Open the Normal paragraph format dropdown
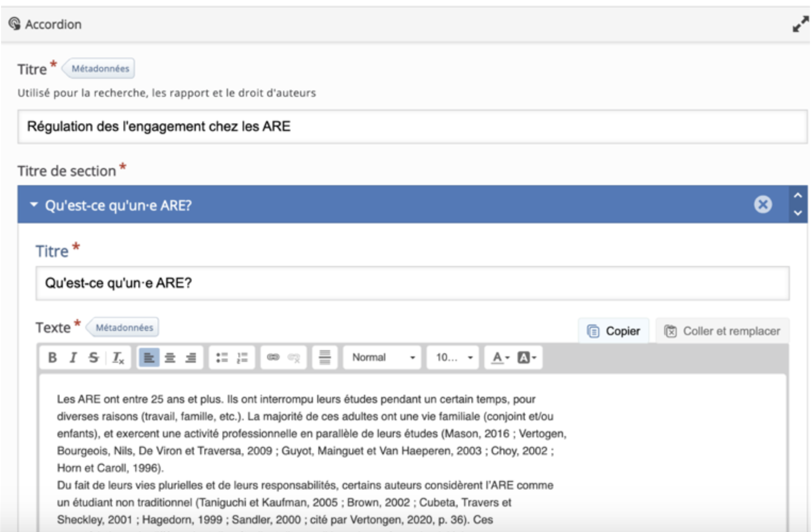The image size is (811, 532). [x=383, y=358]
